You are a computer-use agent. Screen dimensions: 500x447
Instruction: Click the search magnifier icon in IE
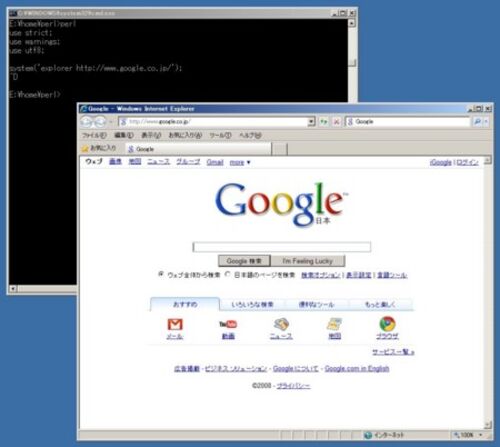pyautogui.click(x=477, y=122)
